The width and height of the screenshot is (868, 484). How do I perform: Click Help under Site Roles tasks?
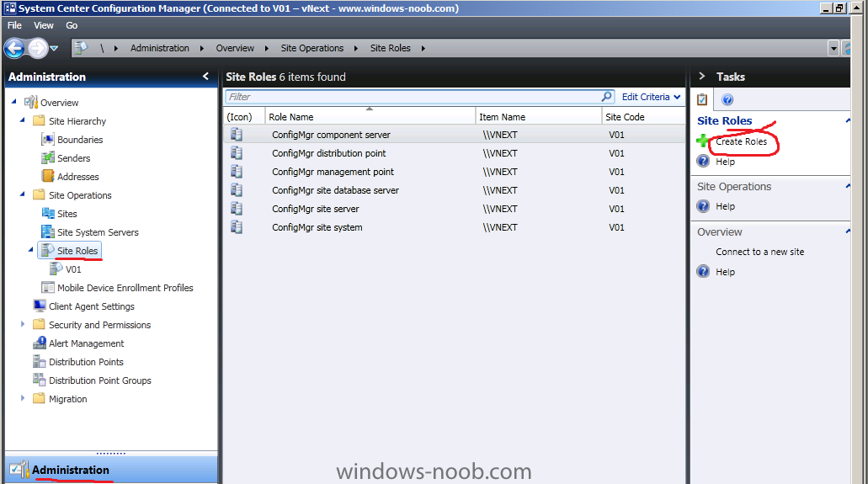pos(725,162)
